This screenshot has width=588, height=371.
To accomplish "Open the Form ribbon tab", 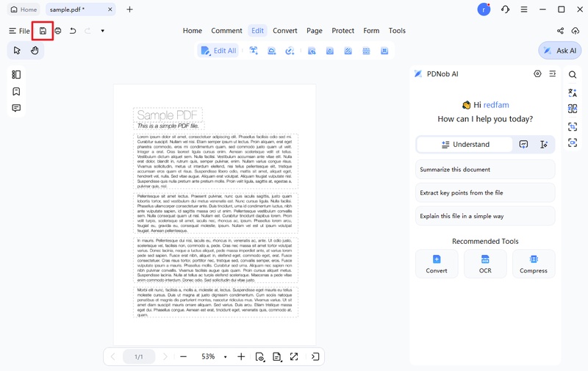I will pos(371,31).
